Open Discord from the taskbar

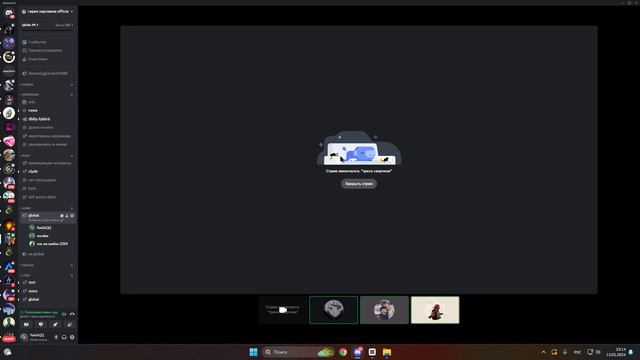tap(358, 352)
